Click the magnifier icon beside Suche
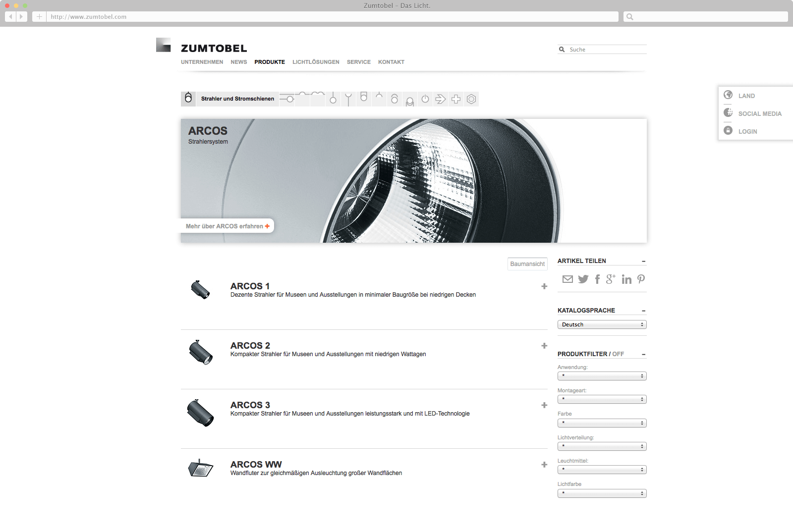The height and width of the screenshot is (532, 793). 562,50
